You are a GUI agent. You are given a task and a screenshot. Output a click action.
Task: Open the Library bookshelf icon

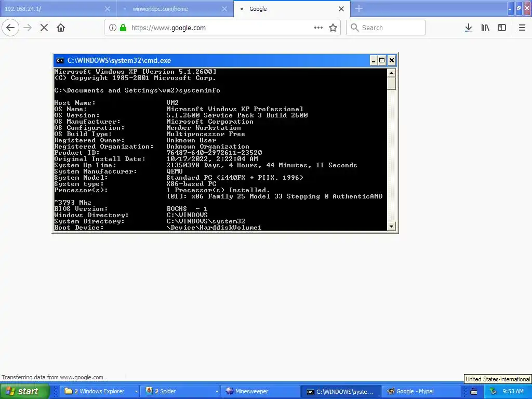[485, 28]
